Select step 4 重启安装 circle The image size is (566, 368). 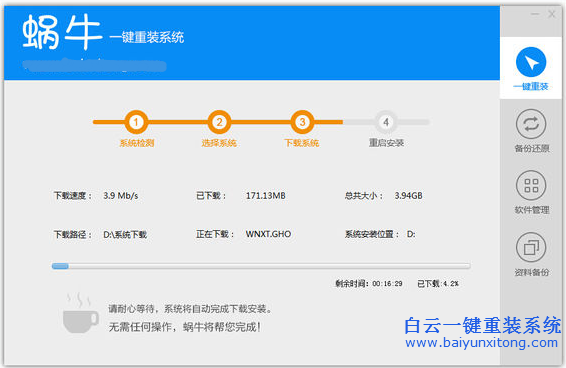pos(386,122)
